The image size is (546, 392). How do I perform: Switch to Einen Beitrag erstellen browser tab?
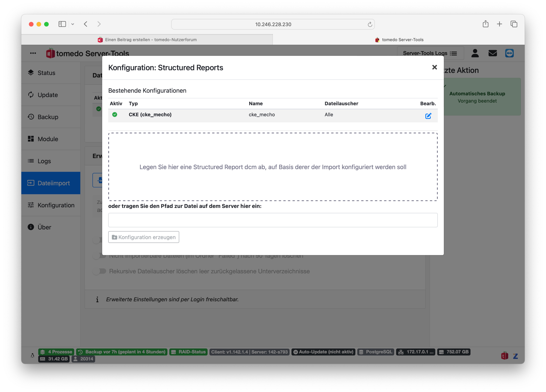(147, 39)
